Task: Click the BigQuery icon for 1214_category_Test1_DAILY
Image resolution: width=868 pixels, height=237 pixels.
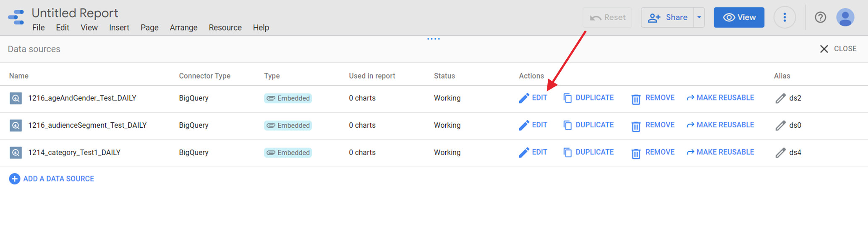Action: [x=16, y=153]
